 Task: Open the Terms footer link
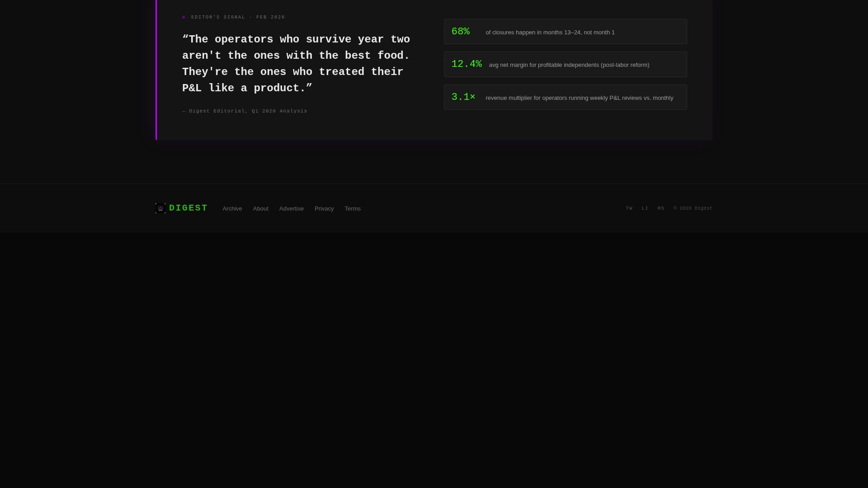353,209
